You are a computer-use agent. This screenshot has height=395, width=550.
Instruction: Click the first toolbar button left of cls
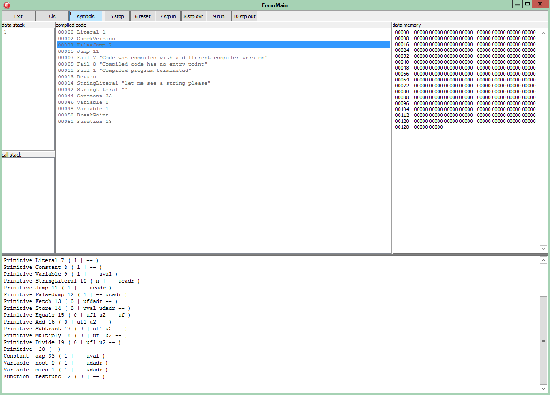pos(18,16)
